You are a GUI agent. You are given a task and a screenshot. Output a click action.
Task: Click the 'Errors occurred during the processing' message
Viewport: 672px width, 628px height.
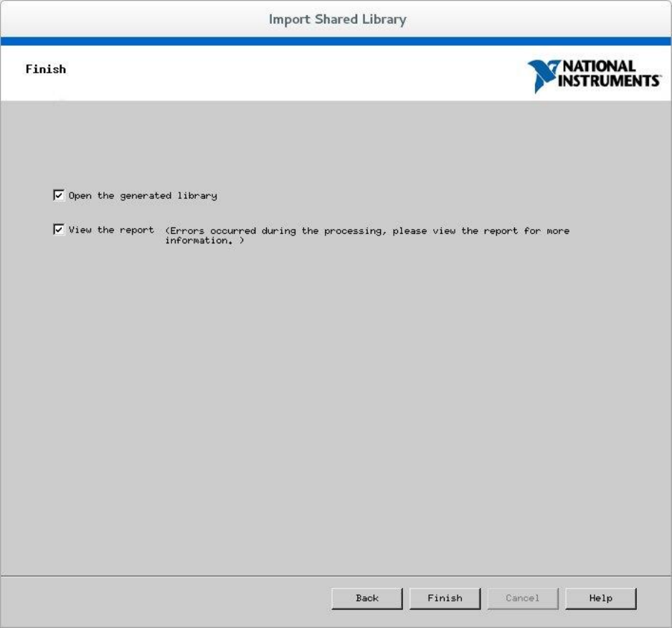coord(367,235)
